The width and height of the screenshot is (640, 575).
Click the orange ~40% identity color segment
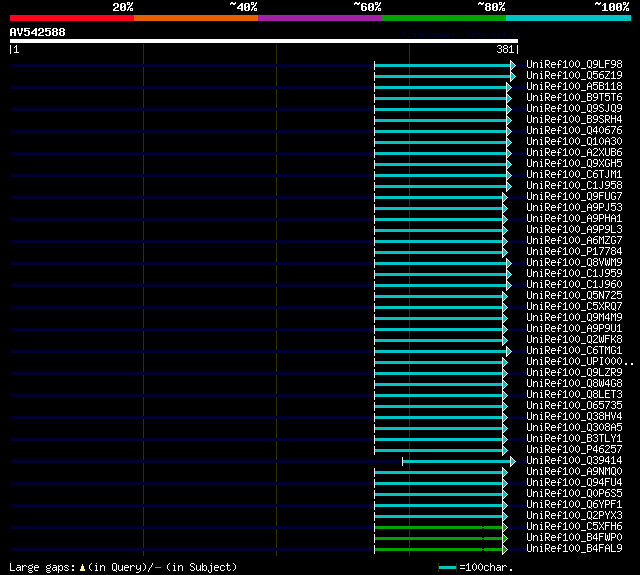point(196,18)
